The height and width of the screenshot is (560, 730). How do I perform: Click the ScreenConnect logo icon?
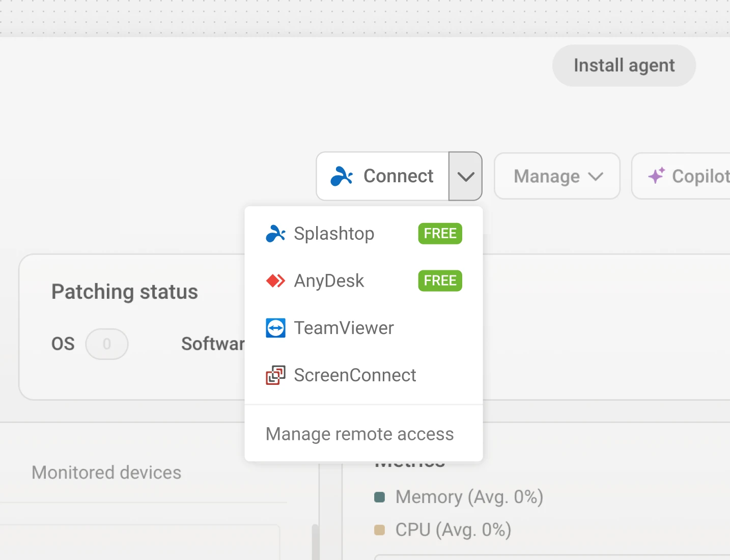pyautogui.click(x=275, y=375)
